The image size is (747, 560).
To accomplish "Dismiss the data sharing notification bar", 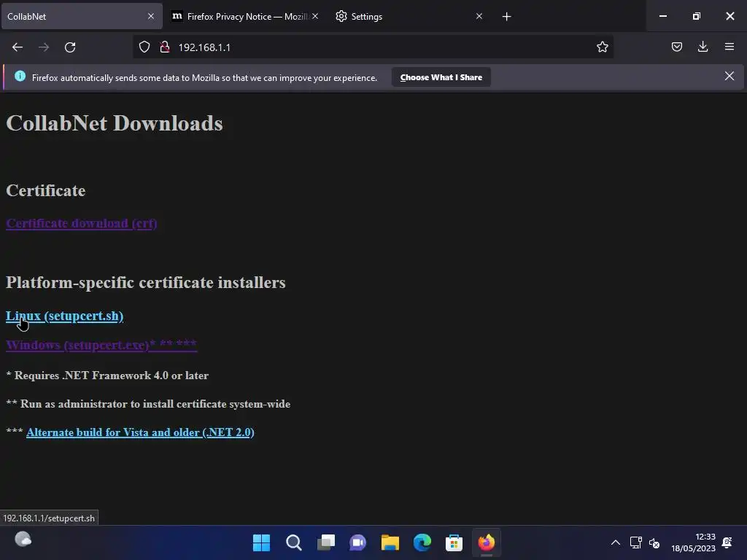I will (x=729, y=76).
